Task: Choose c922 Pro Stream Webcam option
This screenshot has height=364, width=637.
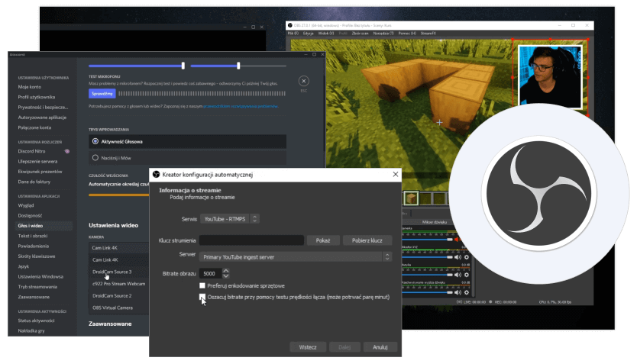Action: tap(118, 284)
